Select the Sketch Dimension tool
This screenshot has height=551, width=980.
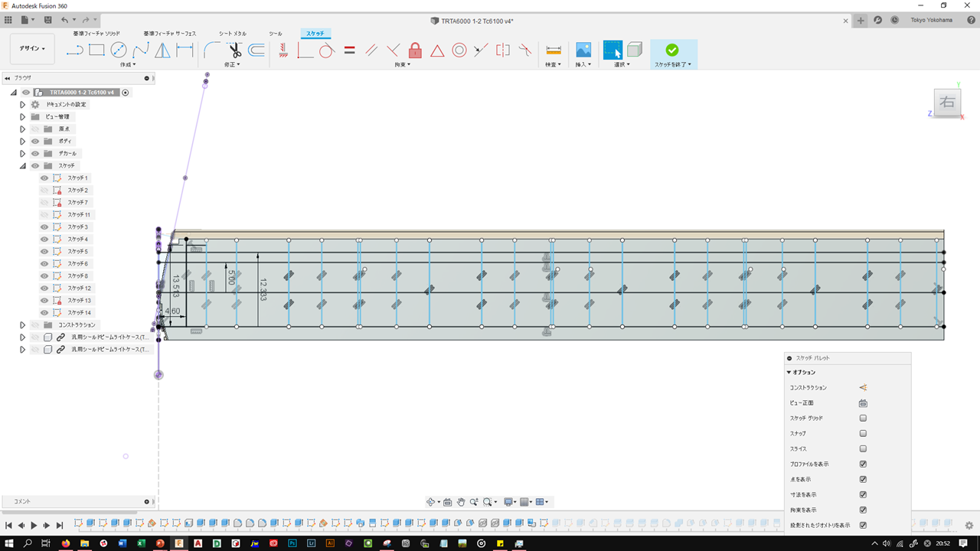point(185,51)
